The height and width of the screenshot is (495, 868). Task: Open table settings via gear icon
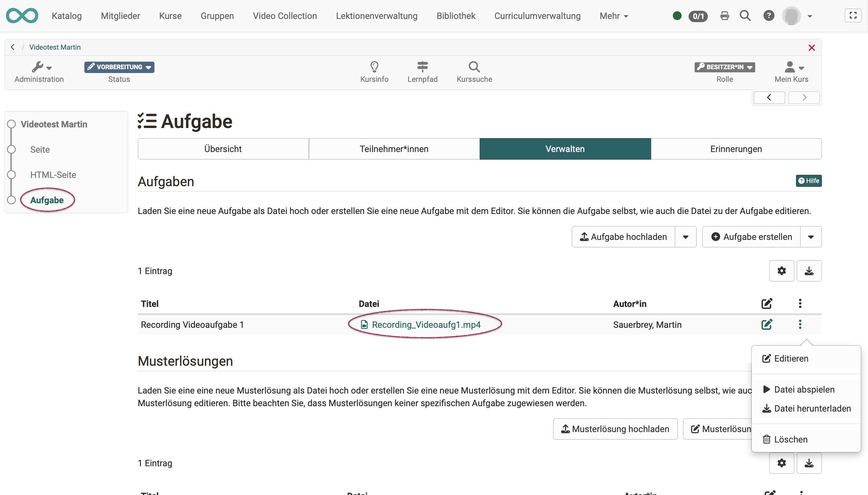781,271
